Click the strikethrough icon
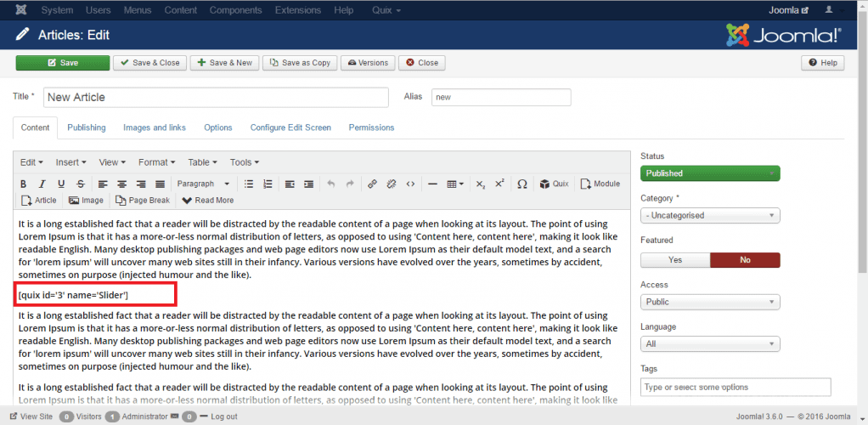This screenshot has height=425, width=868. [80, 184]
